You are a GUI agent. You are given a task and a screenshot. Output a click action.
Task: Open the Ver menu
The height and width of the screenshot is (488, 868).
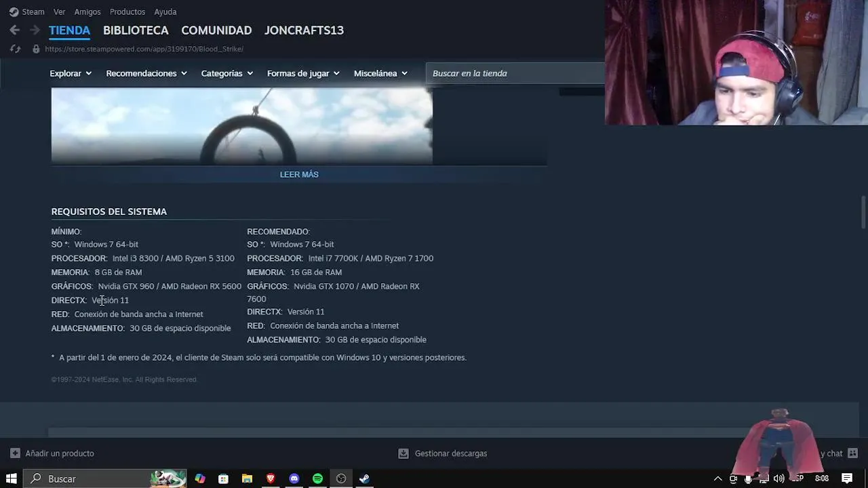coord(60,12)
